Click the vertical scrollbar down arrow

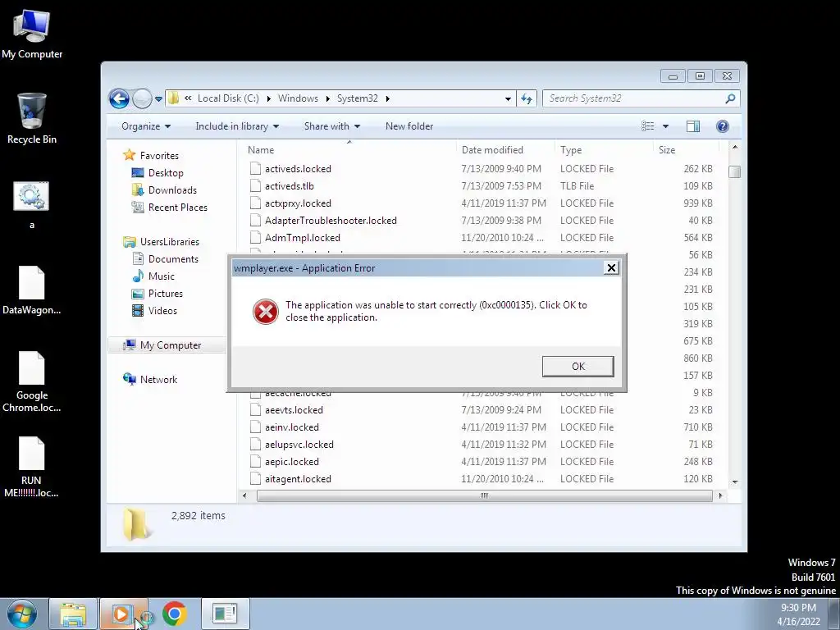(734, 482)
